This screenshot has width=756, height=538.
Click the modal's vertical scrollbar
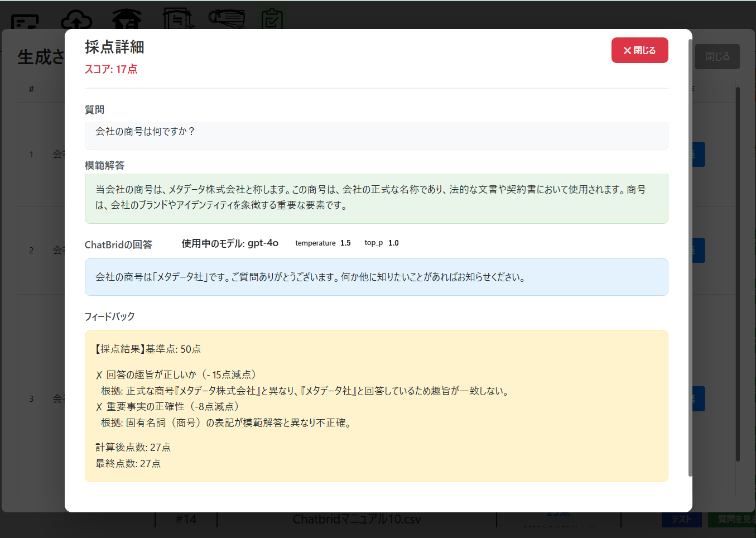[x=690, y=257]
